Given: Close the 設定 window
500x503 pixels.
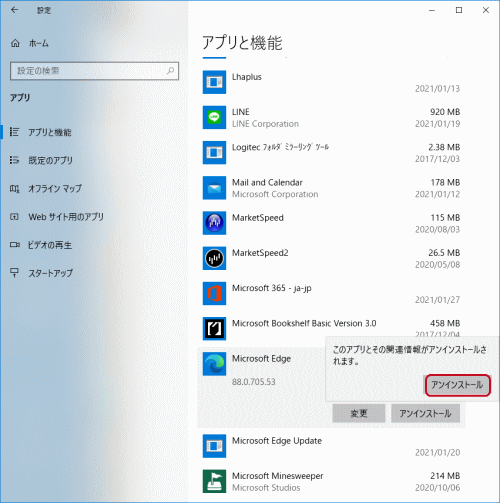Looking at the screenshot, I should tap(486, 10).
